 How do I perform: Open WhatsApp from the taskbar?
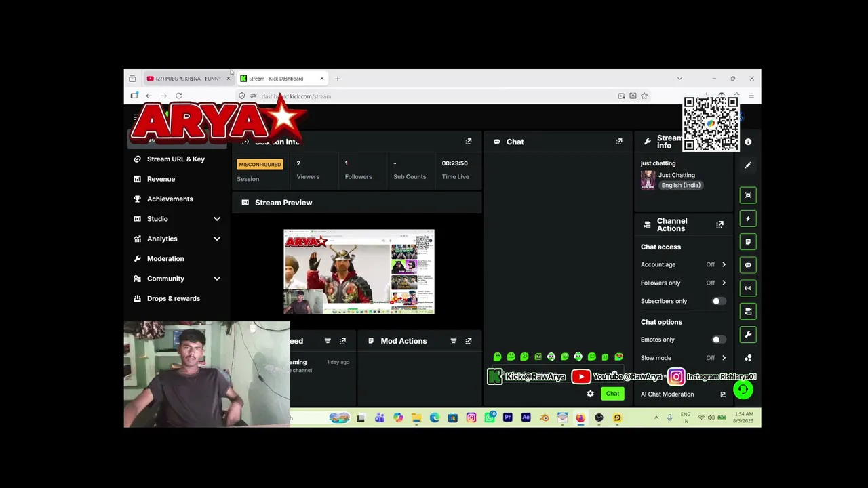pos(490,418)
